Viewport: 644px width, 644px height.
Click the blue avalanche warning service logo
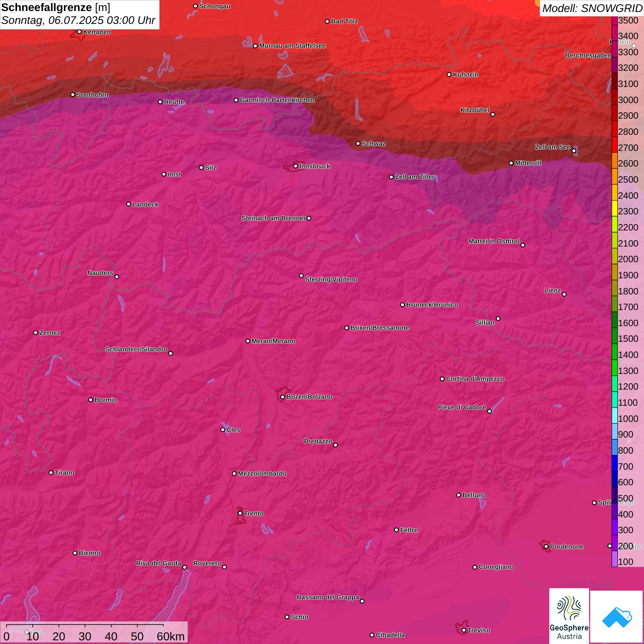pos(616,617)
